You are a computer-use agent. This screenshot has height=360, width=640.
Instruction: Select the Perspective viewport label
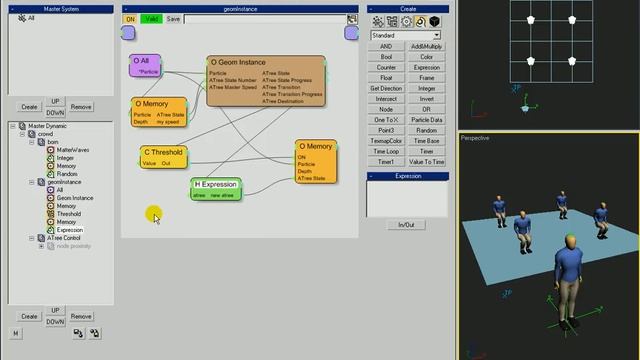475,138
